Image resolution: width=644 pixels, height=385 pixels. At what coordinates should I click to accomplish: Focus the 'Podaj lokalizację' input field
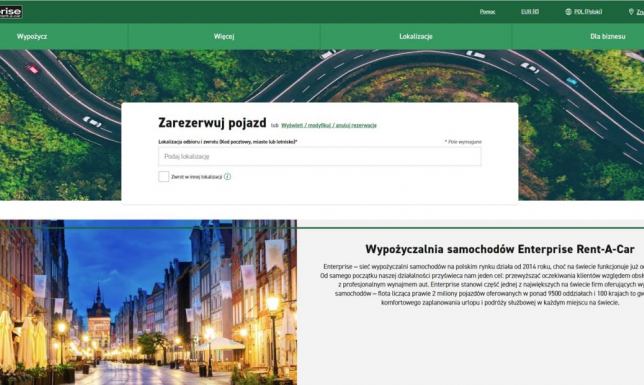(x=320, y=157)
